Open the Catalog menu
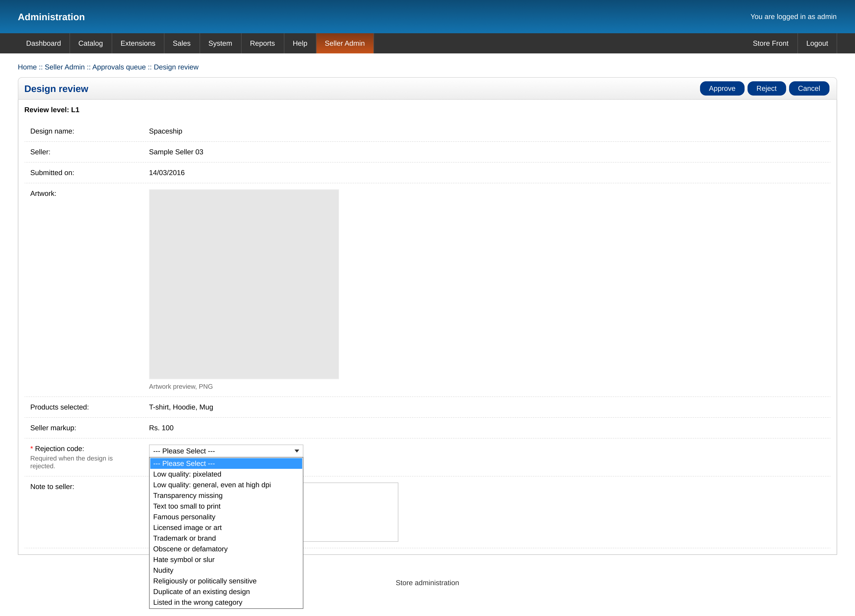The height and width of the screenshot is (616, 855). [x=91, y=43]
